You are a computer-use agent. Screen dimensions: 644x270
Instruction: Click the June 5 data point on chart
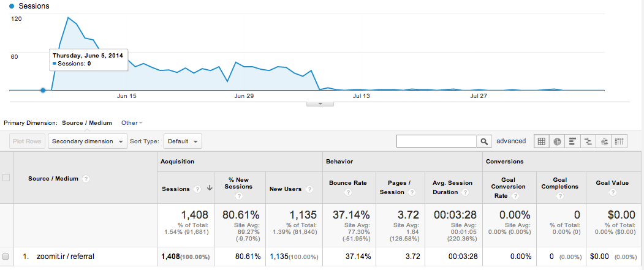(x=43, y=90)
